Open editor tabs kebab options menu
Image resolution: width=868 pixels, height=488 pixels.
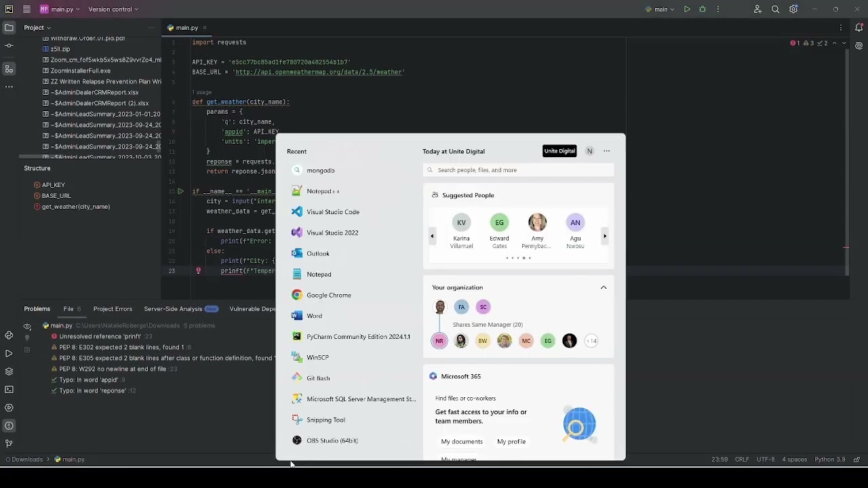point(841,28)
